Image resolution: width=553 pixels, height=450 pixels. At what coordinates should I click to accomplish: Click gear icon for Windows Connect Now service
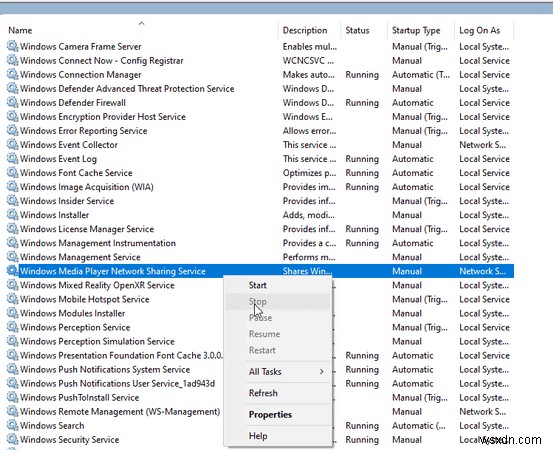point(12,60)
